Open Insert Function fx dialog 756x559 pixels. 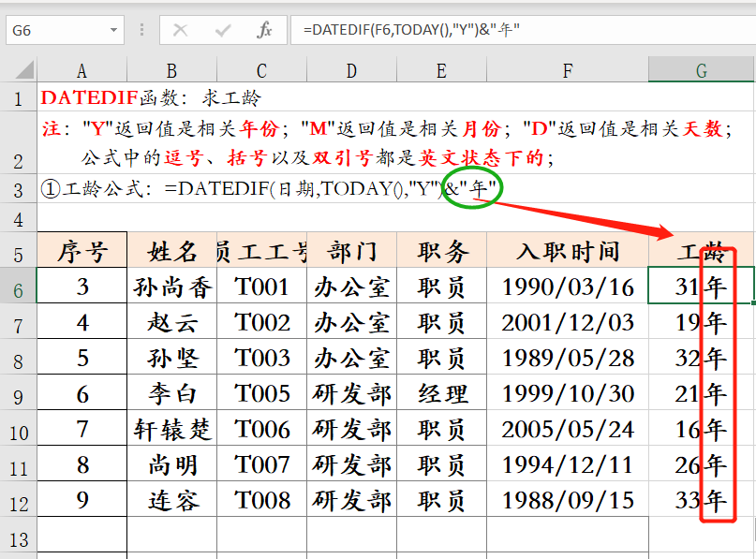point(264,30)
